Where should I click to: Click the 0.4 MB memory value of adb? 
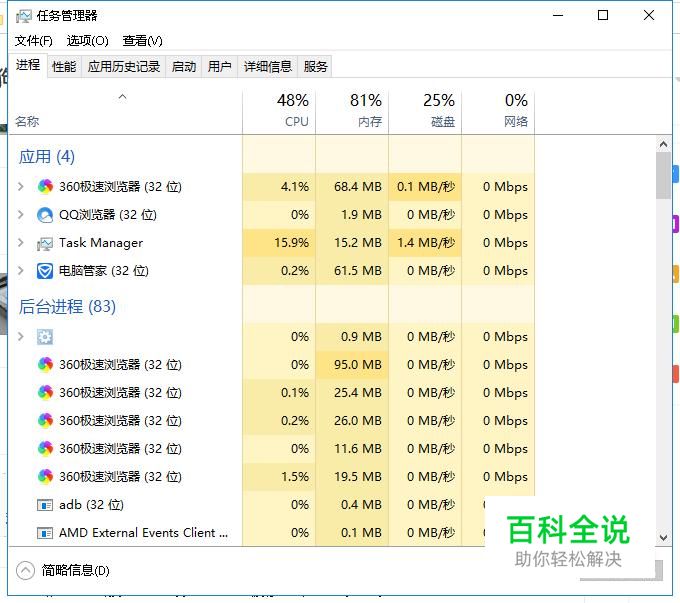(361, 505)
